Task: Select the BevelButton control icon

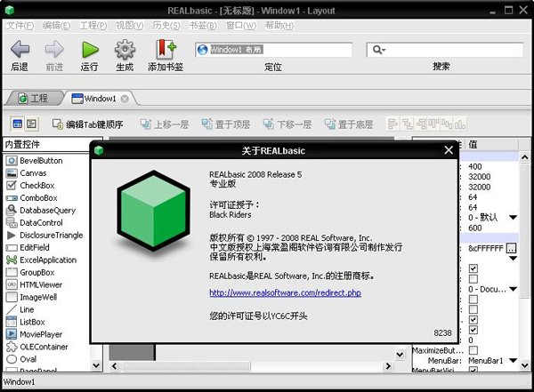Action: tap(12, 161)
